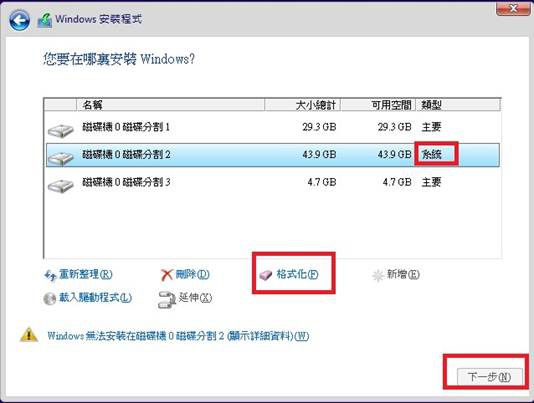Click the 43.9 GB free space of partition 2
This screenshot has width=534, height=403.
point(394,154)
